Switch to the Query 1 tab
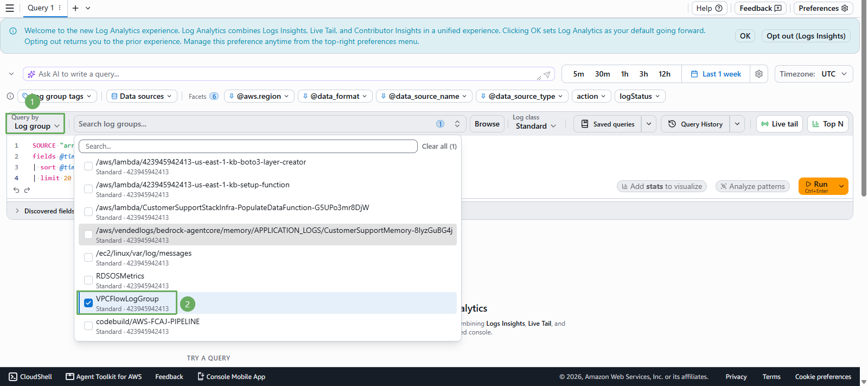Image resolution: width=868 pixels, height=386 pixels. [x=41, y=8]
